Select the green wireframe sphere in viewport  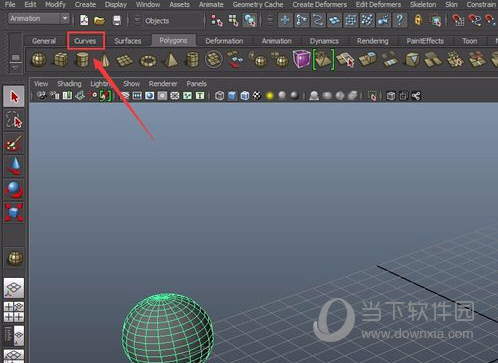pyautogui.click(x=167, y=328)
